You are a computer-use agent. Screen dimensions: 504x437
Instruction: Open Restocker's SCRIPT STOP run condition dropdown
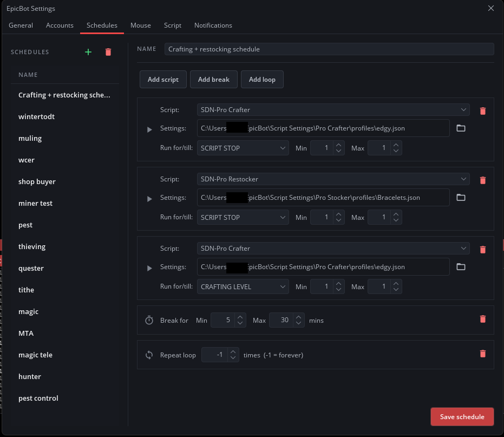[243, 217]
